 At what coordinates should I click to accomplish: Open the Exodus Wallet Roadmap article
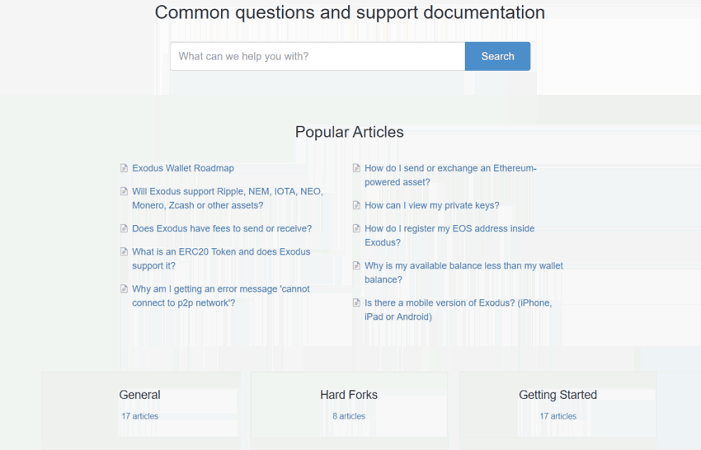click(x=183, y=168)
